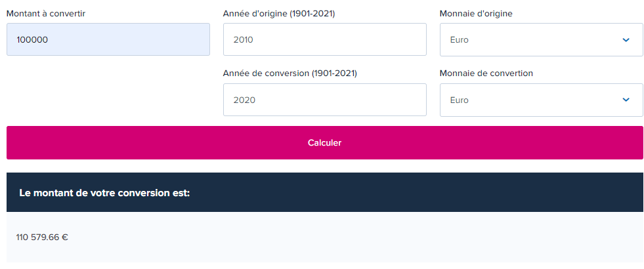Select Euro value in origin currency box
This screenshot has height=269, width=644.
460,40
